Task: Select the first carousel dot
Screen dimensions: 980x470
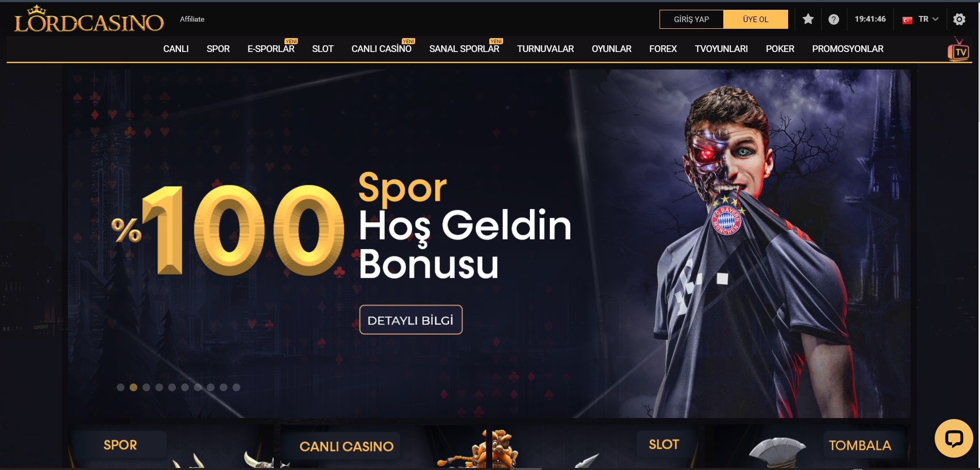Action: [120, 387]
